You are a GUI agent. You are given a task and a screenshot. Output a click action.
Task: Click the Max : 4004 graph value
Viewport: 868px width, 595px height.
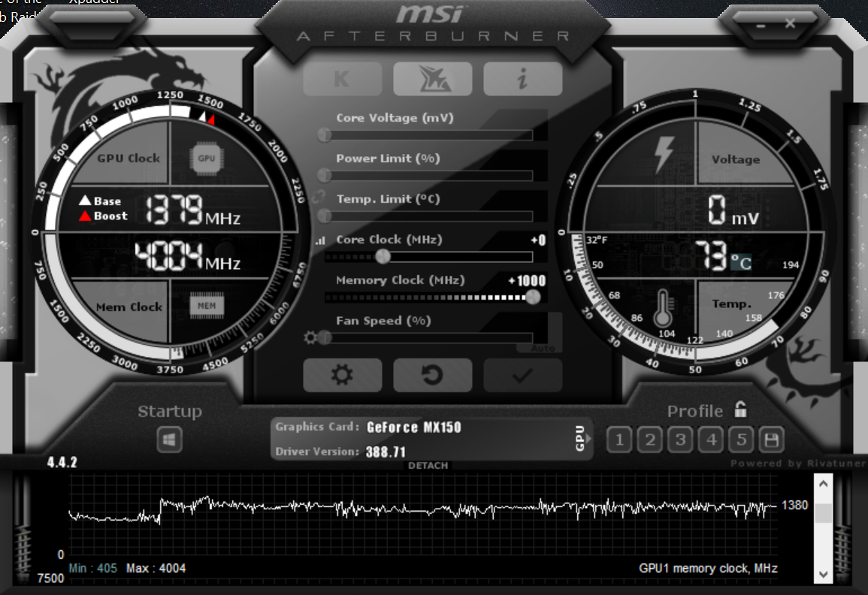(x=156, y=569)
